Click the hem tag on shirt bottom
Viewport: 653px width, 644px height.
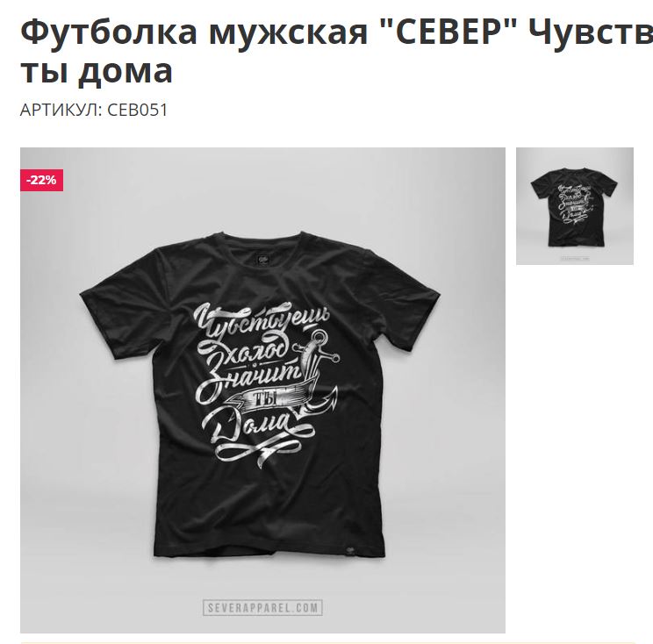click(x=349, y=551)
